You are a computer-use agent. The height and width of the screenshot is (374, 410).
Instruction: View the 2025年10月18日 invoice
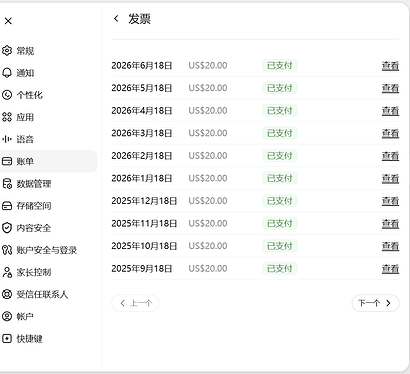390,246
